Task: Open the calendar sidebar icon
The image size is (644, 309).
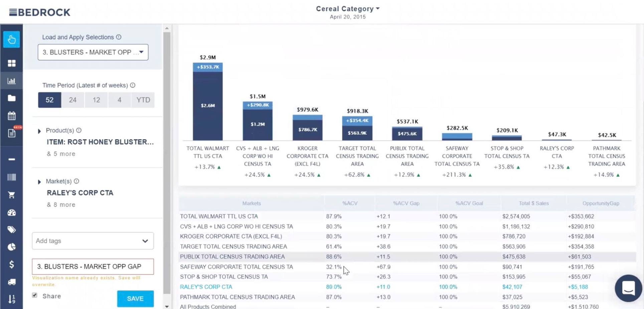Action: pos(11,116)
